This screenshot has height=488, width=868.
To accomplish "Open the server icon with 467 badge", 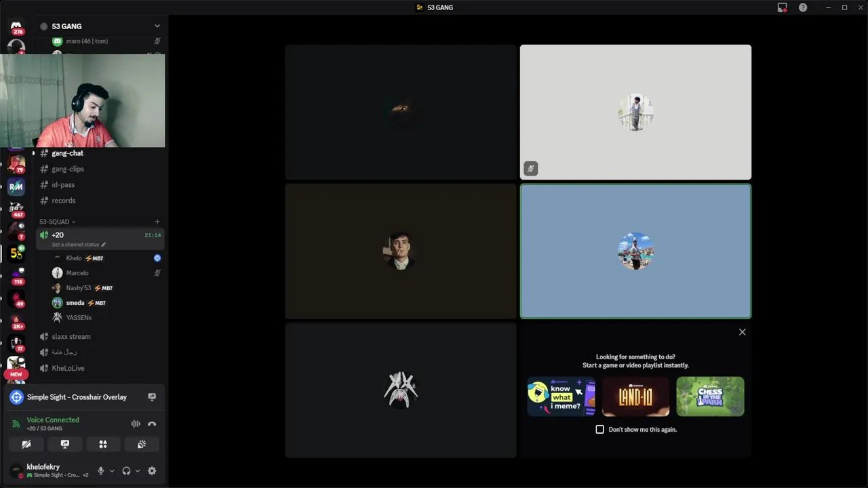I will [x=16, y=207].
